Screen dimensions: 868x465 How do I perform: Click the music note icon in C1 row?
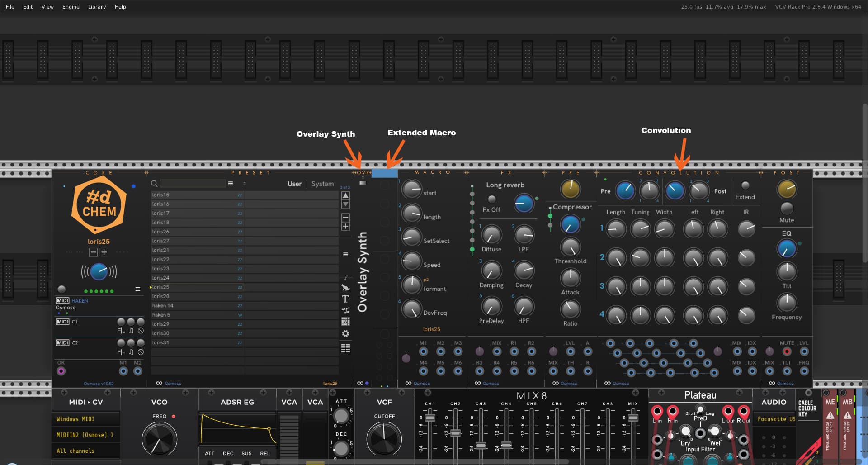(x=131, y=331)
